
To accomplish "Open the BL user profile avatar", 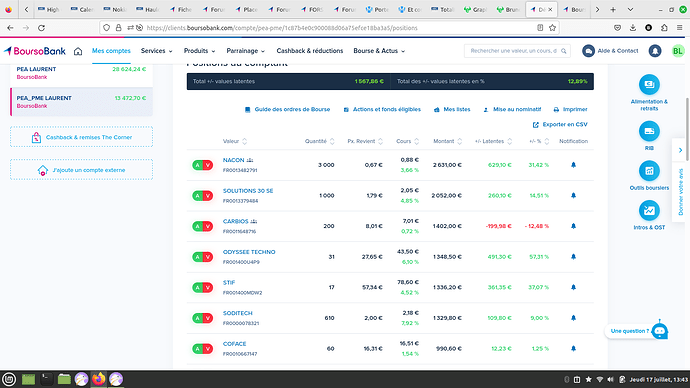I will point(678,51).
